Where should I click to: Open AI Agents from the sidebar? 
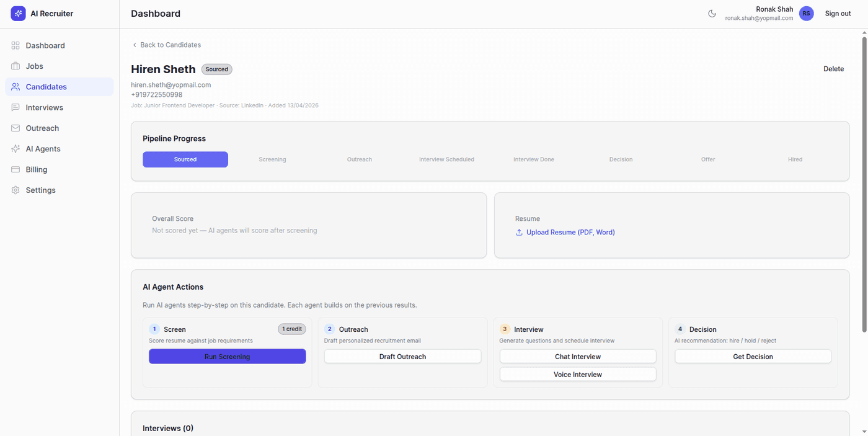tap(59, 149)
